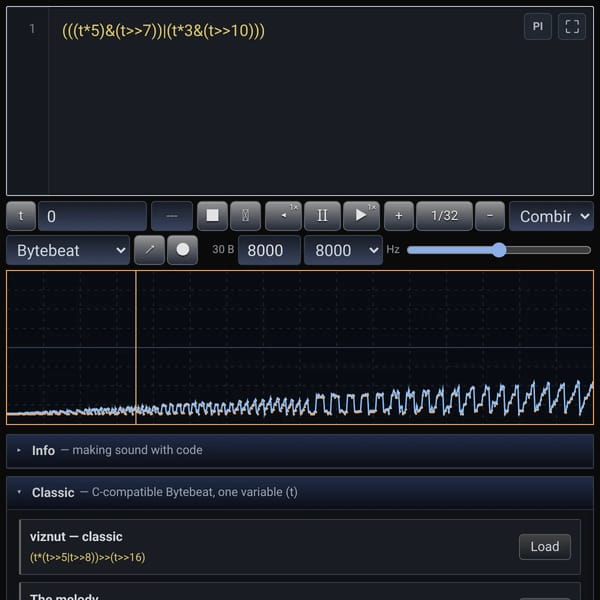Collapse the Classic section
600x600 pixels.
(300, 492)
